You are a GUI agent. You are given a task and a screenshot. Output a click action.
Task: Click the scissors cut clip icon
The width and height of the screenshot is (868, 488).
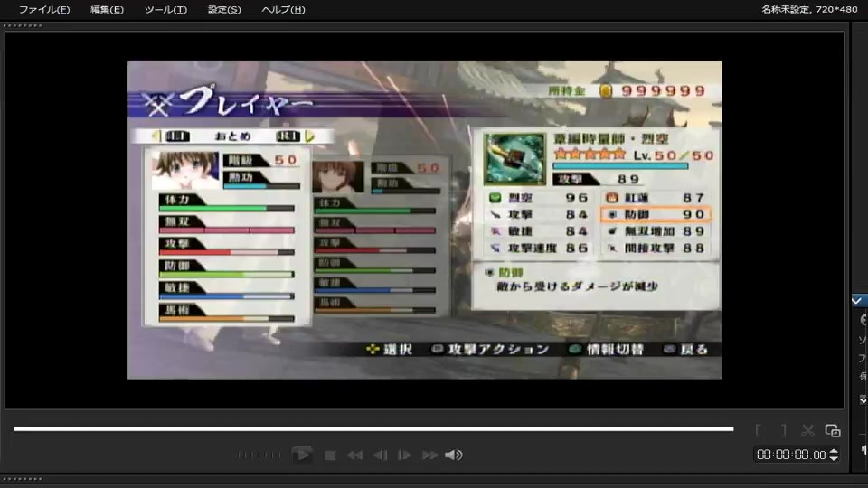tap(807, 430)
